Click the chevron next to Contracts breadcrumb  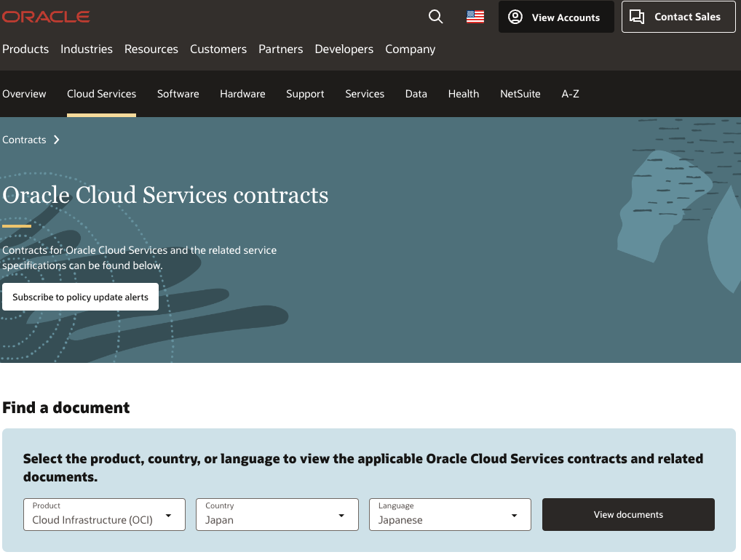(57, 140)
